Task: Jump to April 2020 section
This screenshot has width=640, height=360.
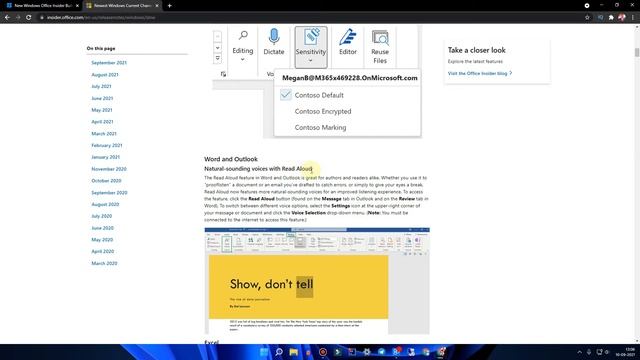Action: [x=102, y=251]
